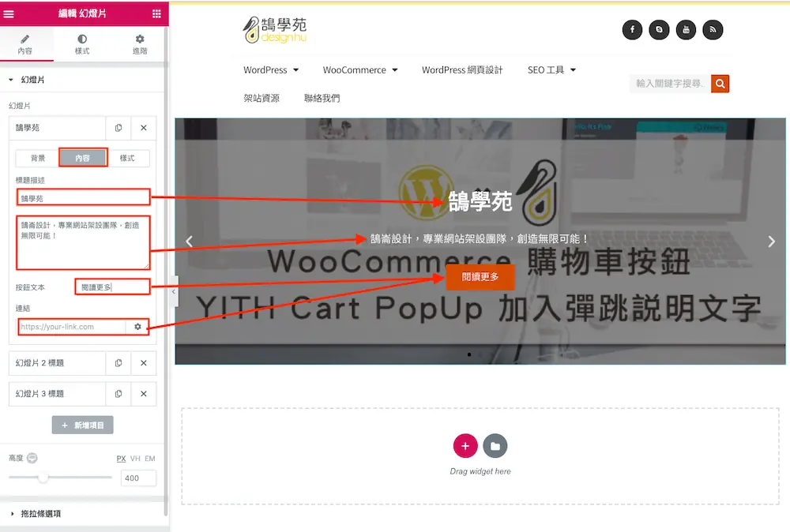Click the 鵠學苑 heading on the slide
Screen dimensions: 790x532
(480, 202)
